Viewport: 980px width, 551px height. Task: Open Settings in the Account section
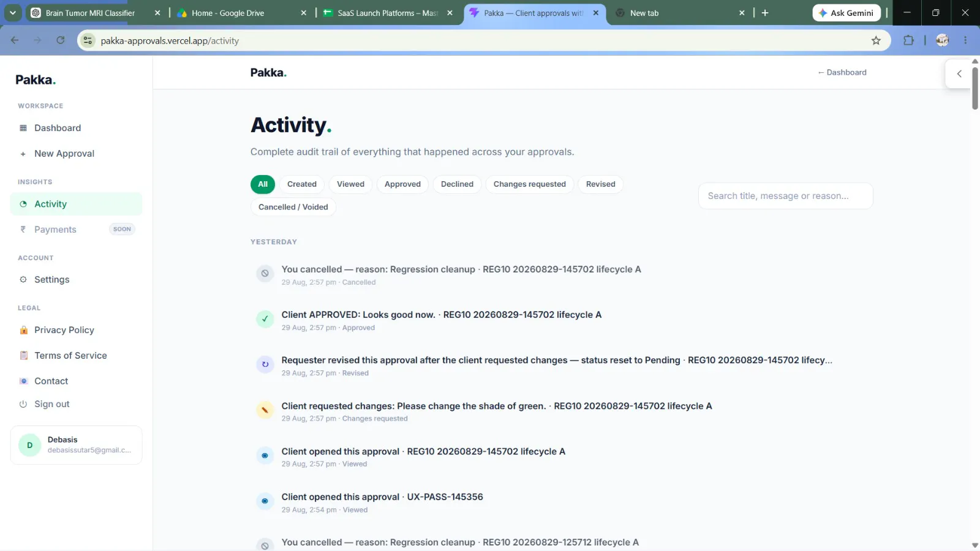(x=76, y=280)
